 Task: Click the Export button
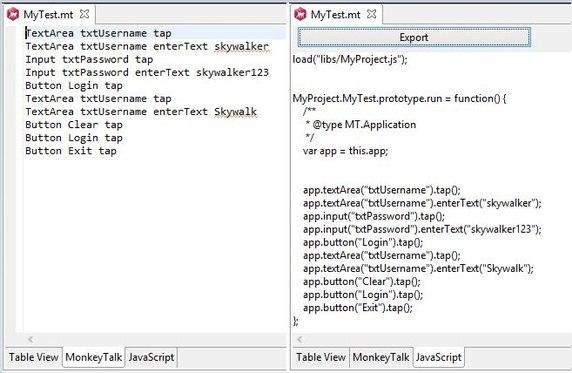(x=414, y=37)
